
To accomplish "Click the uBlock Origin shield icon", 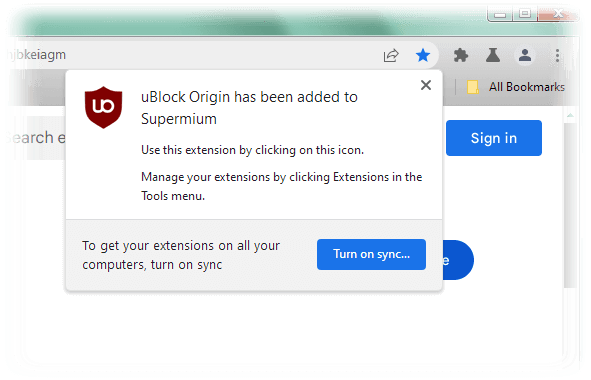I will 103,107.
